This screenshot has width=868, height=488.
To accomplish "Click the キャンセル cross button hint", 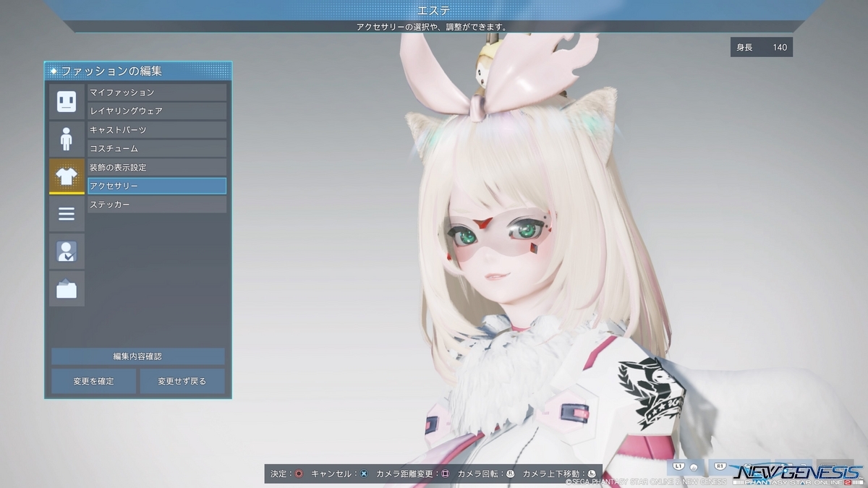I will click(364, 474).
